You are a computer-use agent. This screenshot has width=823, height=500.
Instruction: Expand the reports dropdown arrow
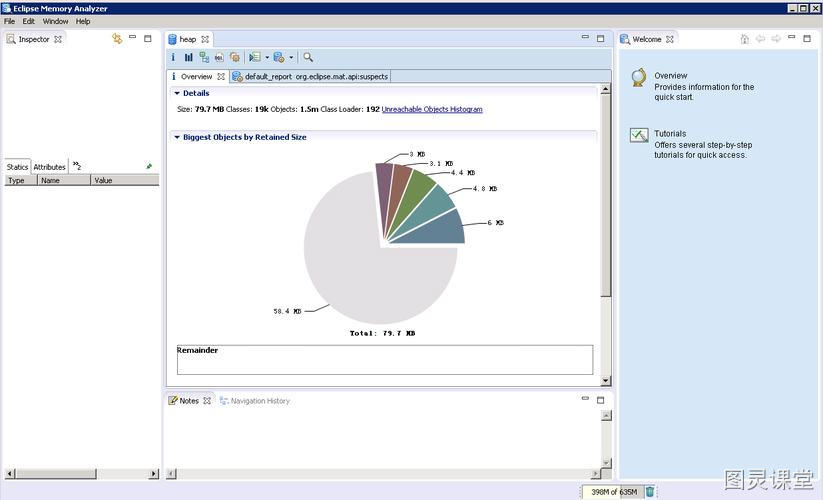click(x=267, y=58)
